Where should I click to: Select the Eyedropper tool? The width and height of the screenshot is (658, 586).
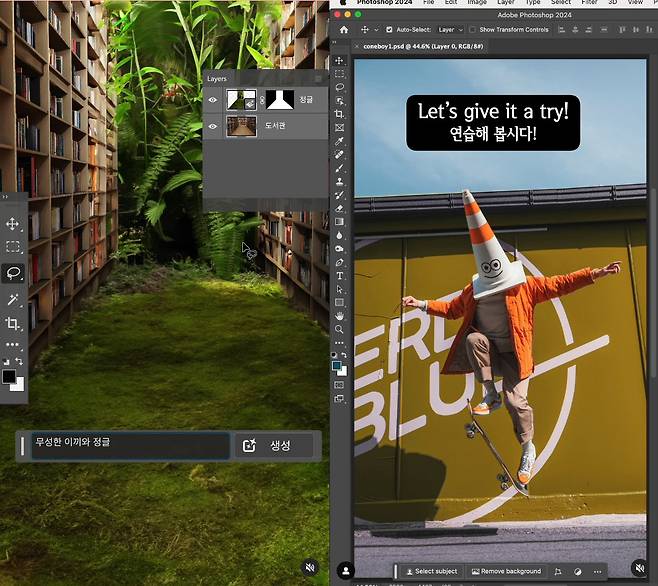click(340, 142)
